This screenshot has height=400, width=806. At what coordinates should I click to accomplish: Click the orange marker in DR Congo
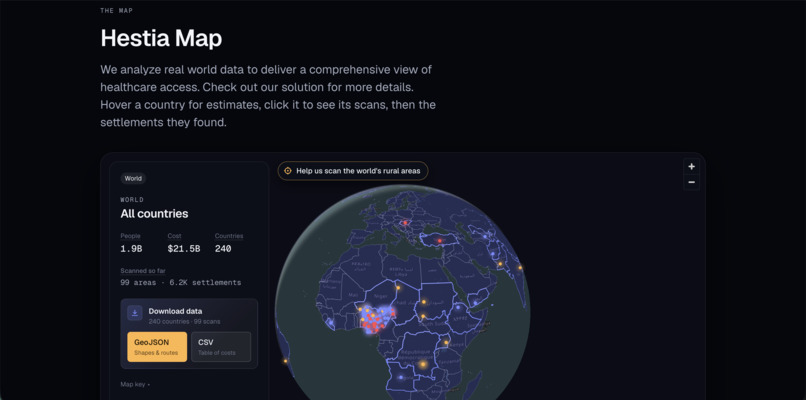423,365
